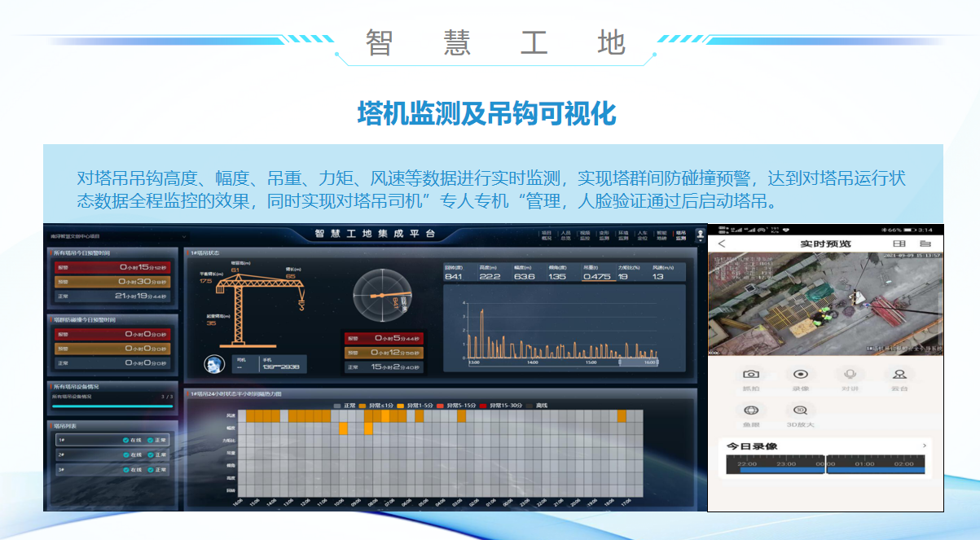
Task: Tap the 3D放大 zoom icon
Action: click(x=801, y=410)
